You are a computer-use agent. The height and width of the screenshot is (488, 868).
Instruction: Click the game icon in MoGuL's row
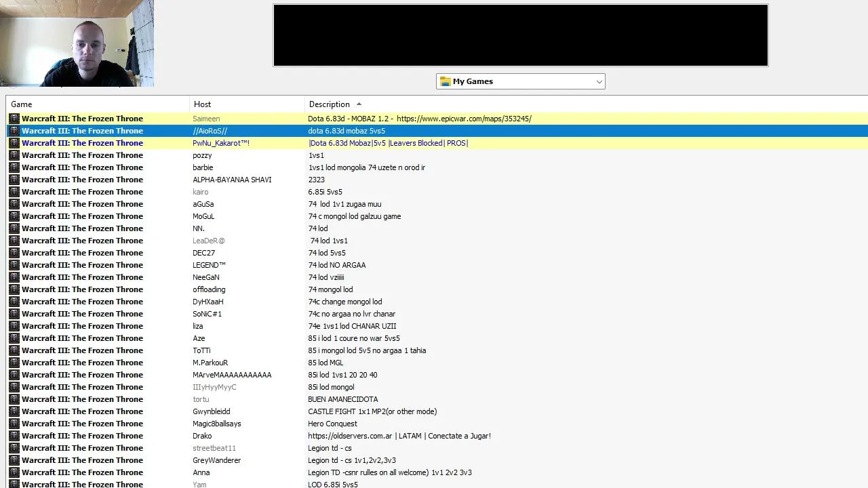click(x=14, y=216)
